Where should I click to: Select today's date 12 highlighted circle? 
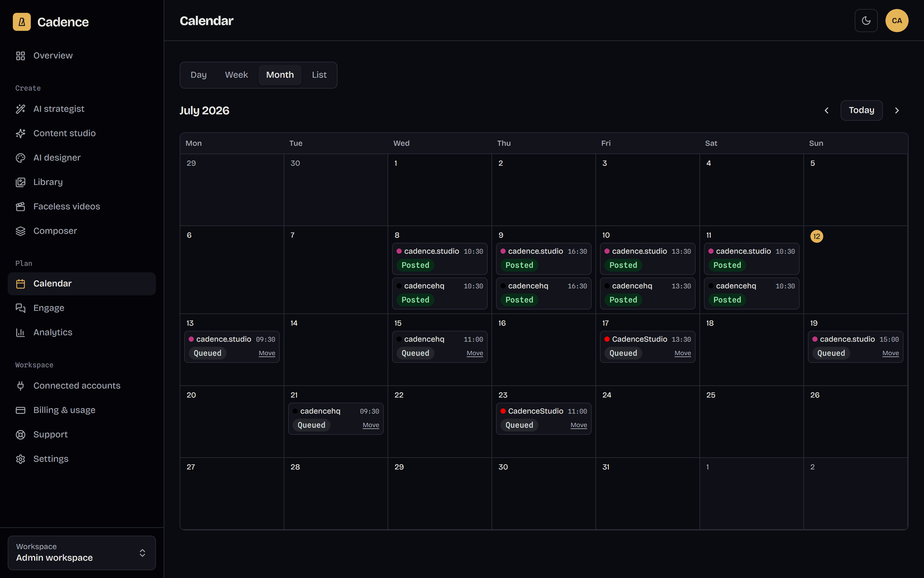(817, 236)
